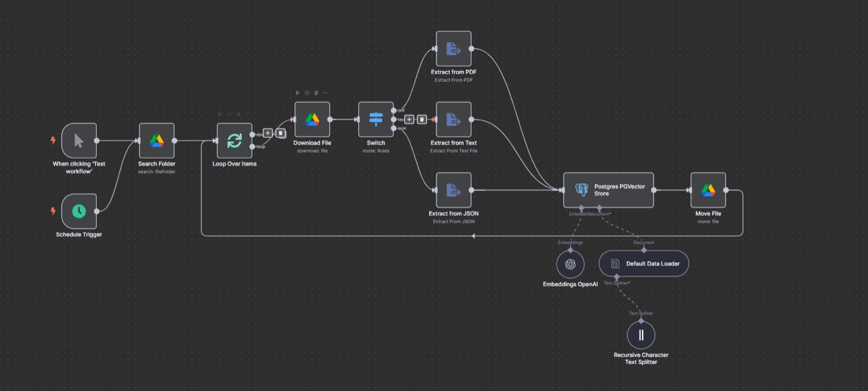Open the Switch node
The image size is (868, 391).
point(376,119)
